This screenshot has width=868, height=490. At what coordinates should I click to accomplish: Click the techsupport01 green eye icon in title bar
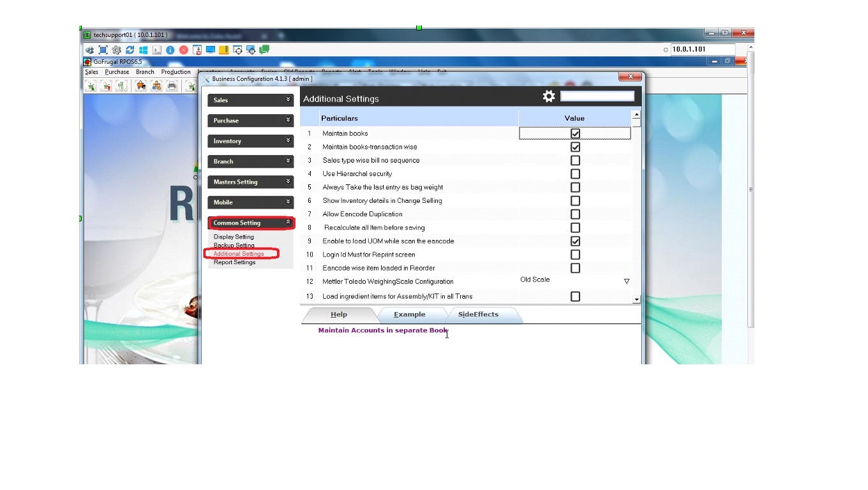[87, 35]
